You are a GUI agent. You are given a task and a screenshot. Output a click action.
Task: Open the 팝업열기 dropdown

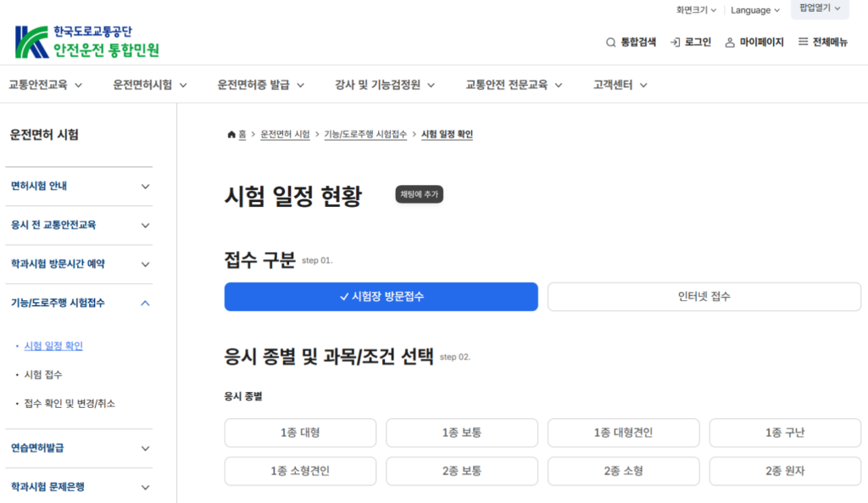(x=820, y=8)
